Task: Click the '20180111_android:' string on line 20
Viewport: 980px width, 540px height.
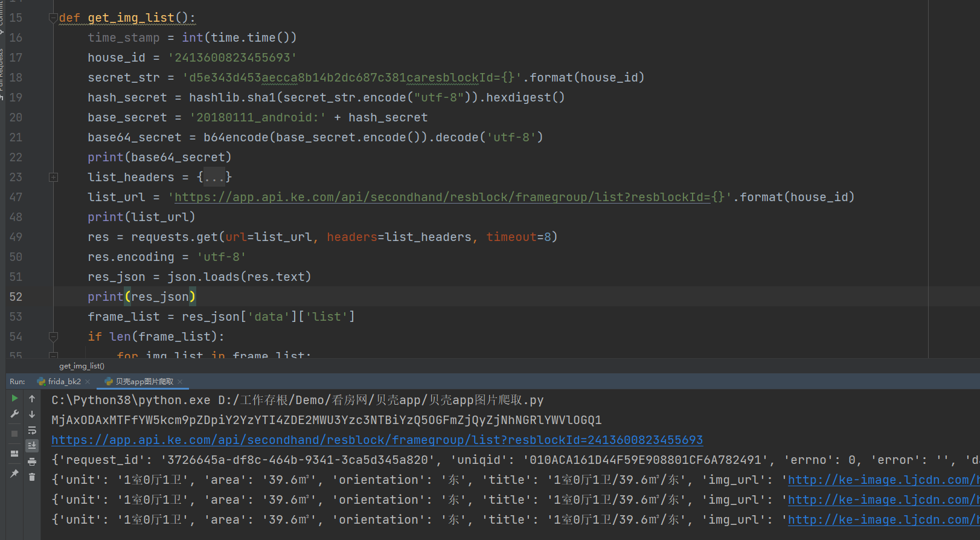Action: tap(258, 117)
